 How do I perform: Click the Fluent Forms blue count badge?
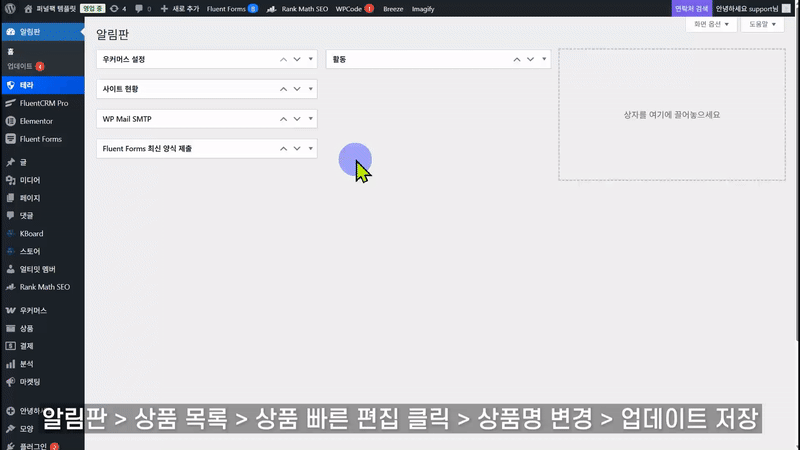pos(253,9)
